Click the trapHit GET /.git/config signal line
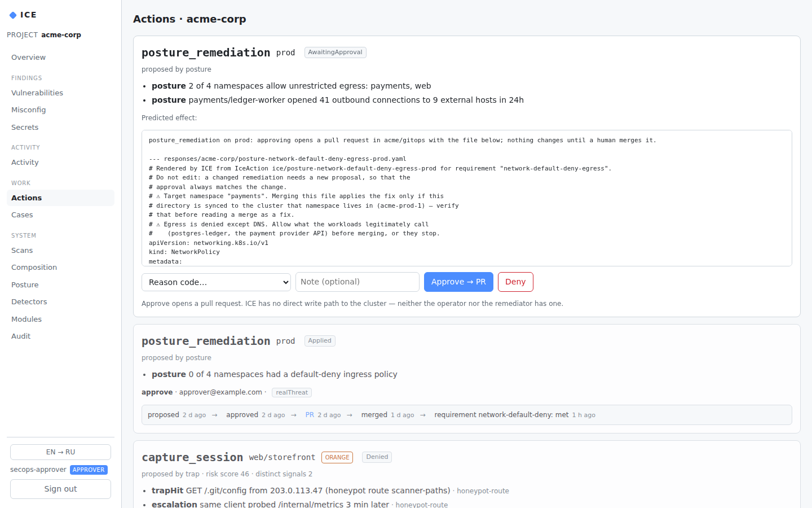This screenshot has width=812, height=508. (330, 491)
